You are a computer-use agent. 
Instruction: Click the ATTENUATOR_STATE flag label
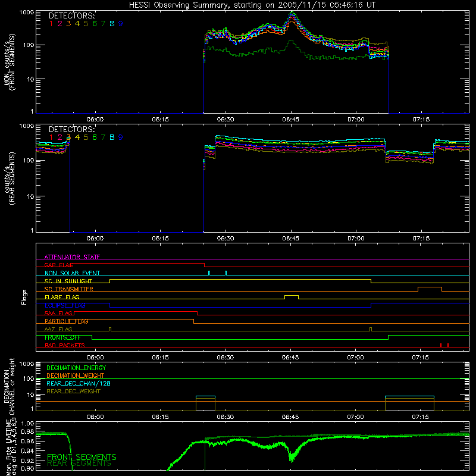point(72,257)
